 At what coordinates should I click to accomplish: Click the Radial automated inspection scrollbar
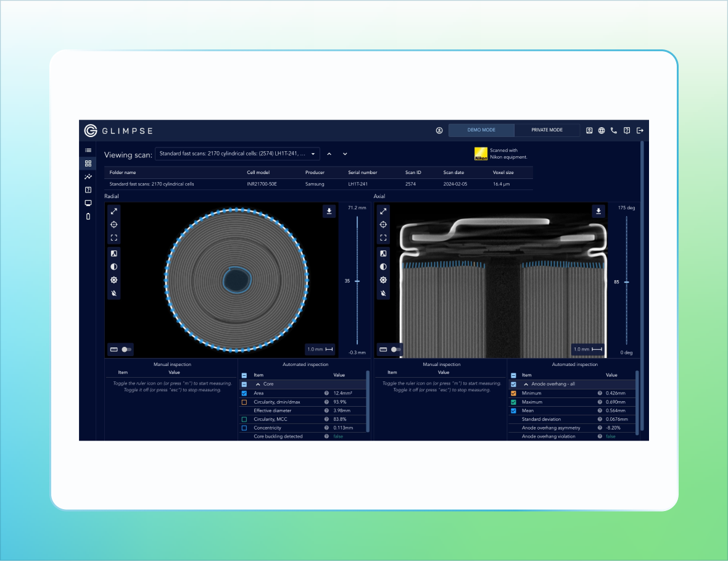tap(368, 401)
